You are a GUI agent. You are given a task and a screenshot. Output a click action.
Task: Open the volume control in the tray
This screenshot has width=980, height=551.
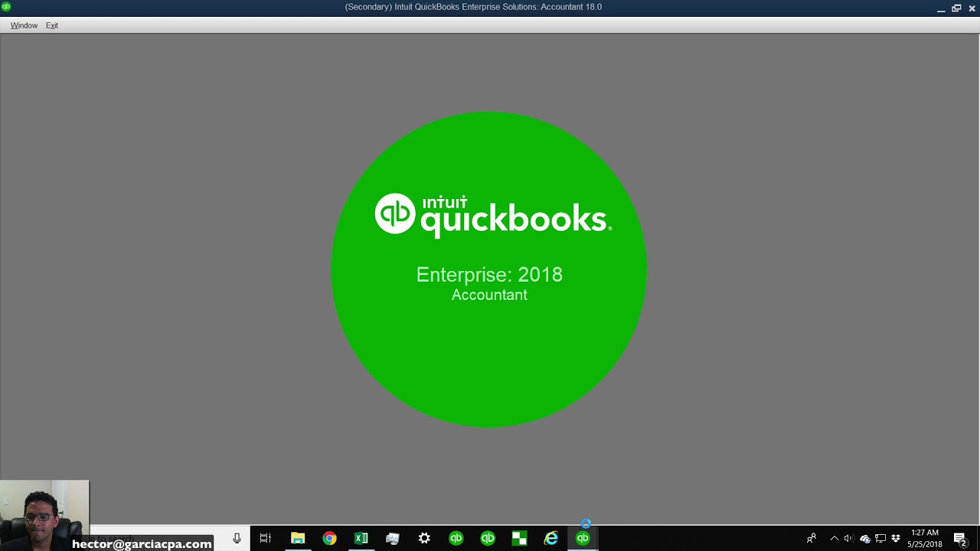pyautogui.click(x=848, y=539)
